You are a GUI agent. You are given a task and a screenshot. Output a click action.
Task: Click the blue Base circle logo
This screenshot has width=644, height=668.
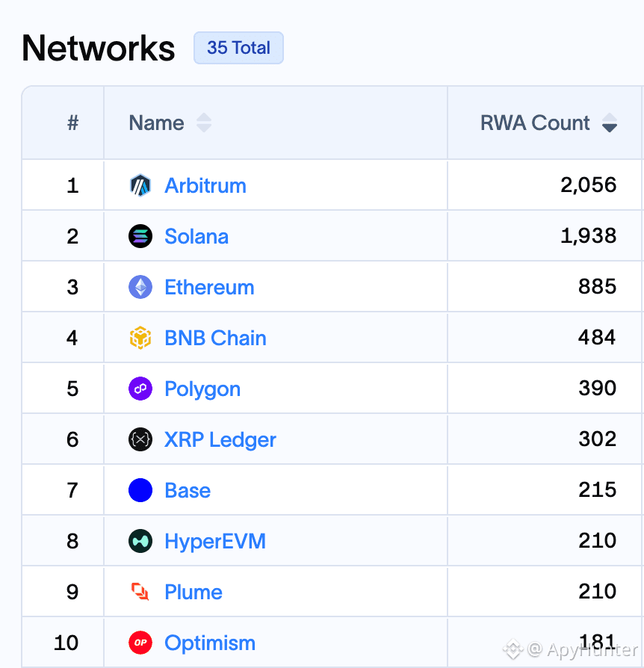140,490
